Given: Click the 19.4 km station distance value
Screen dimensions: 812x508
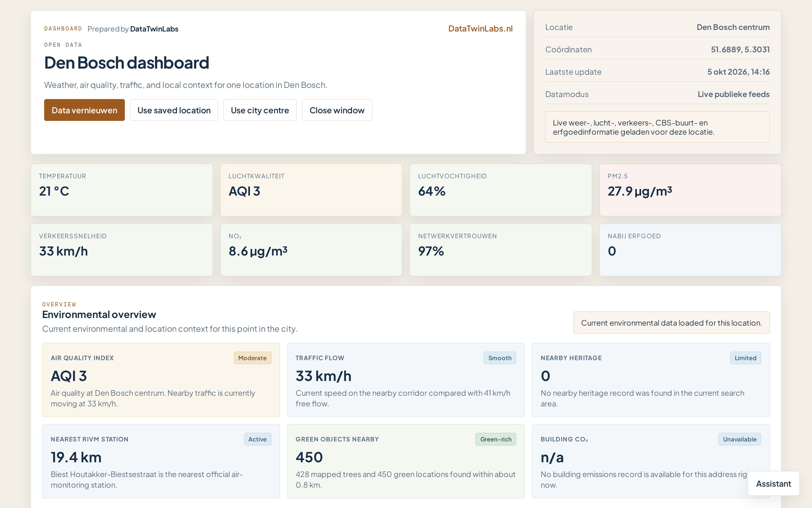Looking at the screenshot, I should [x=76, y=457].
